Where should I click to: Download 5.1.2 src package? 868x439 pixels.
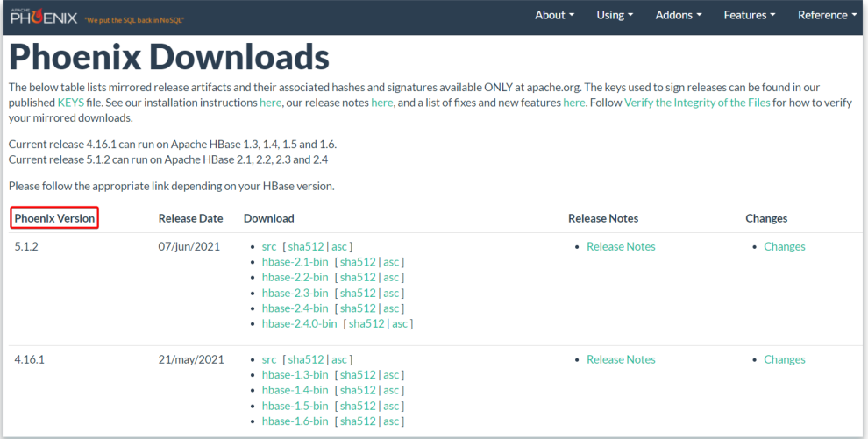tap(269, 246)
